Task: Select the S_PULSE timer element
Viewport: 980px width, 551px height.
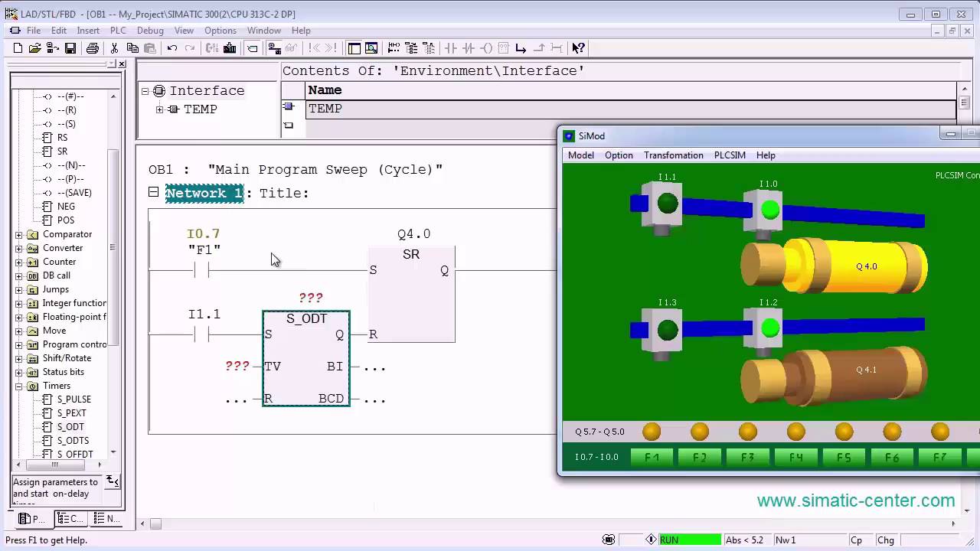Action: click(73, 399)
